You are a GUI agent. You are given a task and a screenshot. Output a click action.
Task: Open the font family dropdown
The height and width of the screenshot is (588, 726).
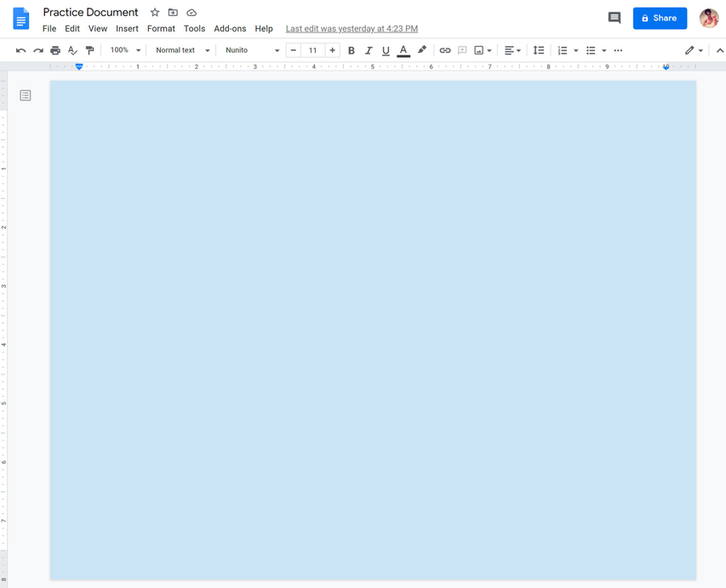(x=251, y=50)
